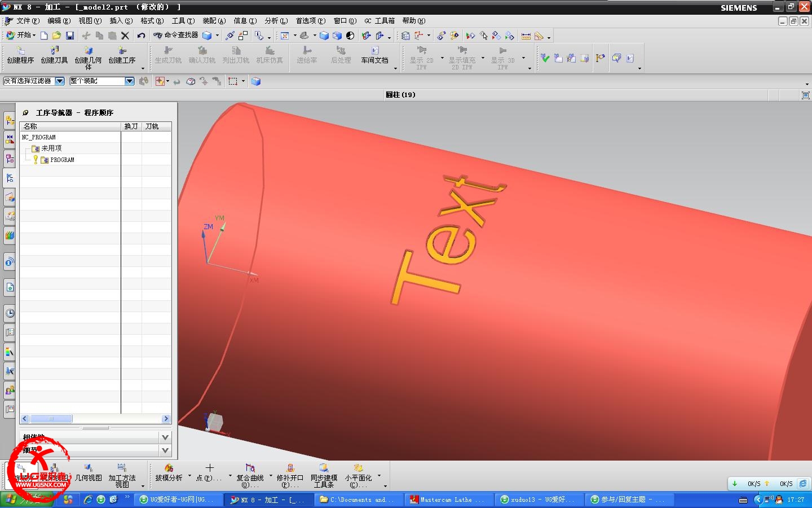
Task: Open the 没有选择过滤器 filter dropdown
Action: click(59, 81)
